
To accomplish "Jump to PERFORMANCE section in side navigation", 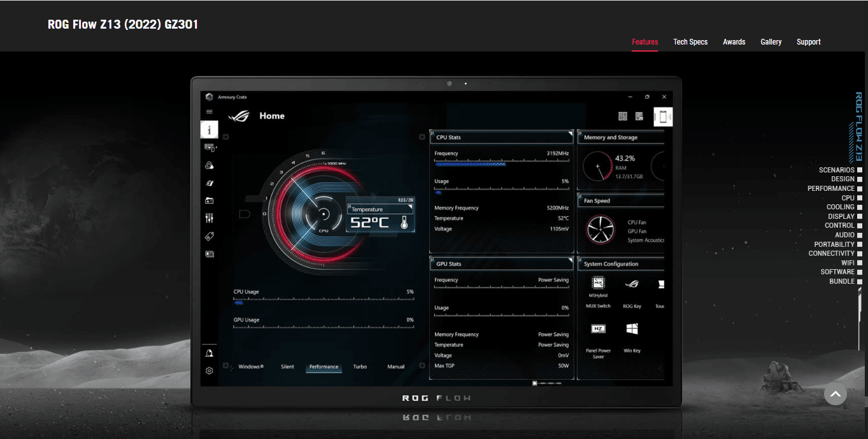I will [x=835, y=188].
